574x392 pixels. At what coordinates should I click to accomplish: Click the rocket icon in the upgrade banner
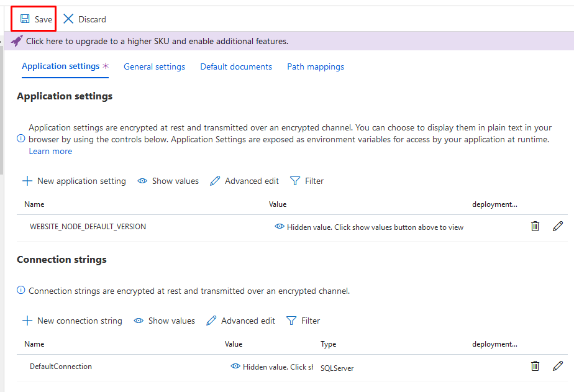16,40
